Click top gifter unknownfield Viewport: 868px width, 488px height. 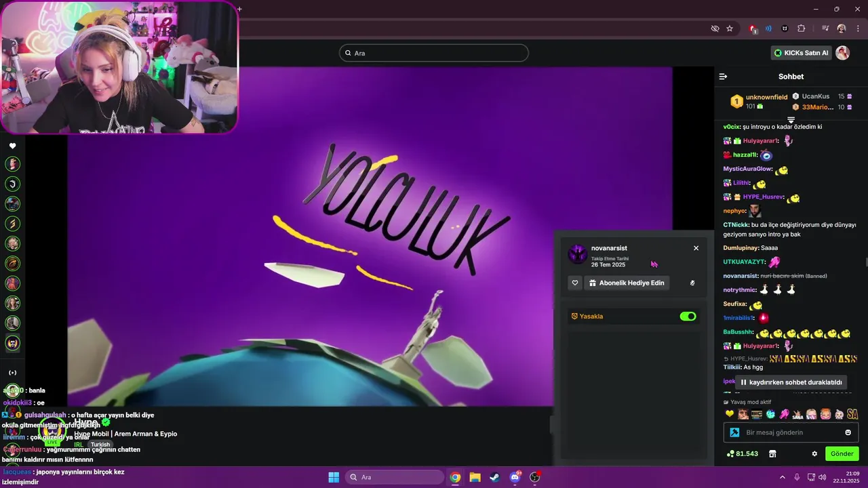[766, 97]
